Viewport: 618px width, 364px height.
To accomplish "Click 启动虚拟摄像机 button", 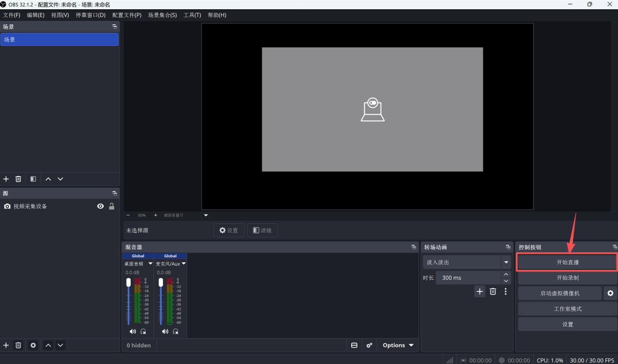I will tap(560, 293).
